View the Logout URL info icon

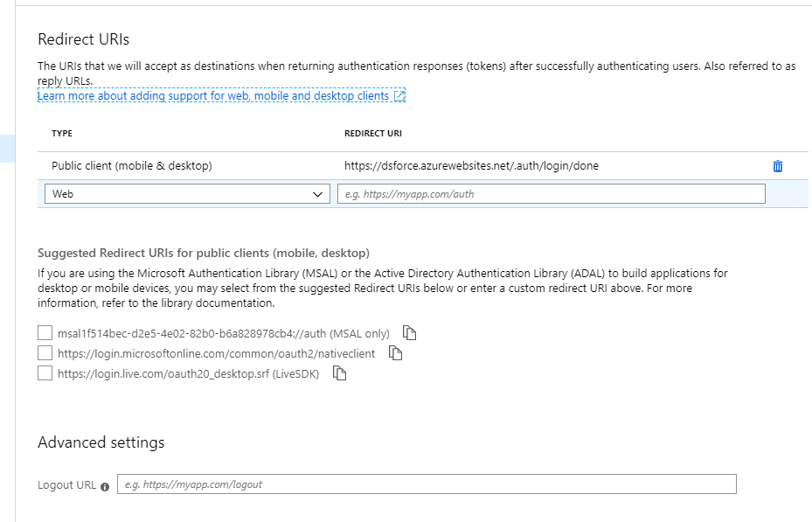[x=104, y=486]
